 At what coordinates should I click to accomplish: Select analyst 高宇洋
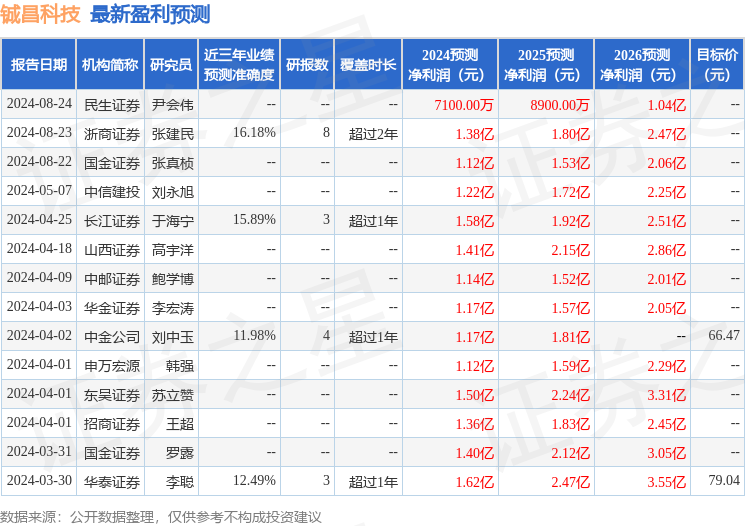point(172,249)
